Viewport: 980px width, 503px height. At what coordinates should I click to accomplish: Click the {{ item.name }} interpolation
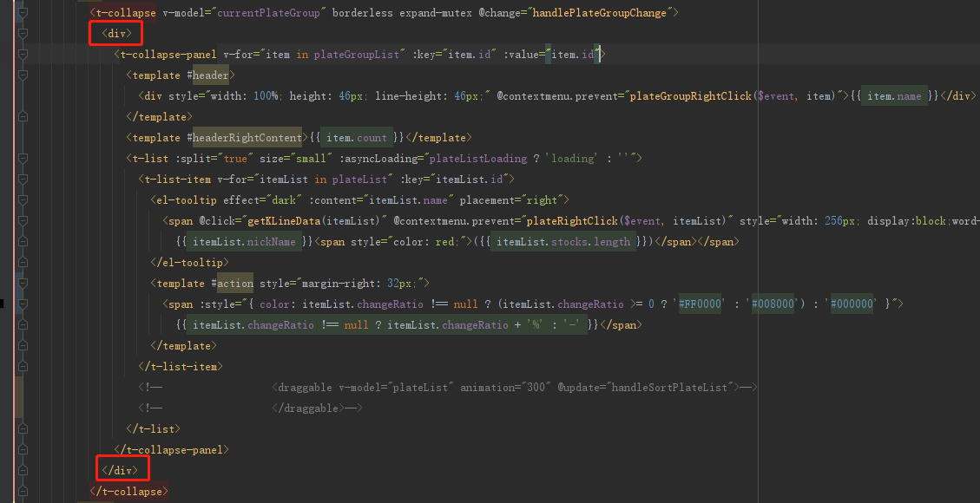click(894, 96)
